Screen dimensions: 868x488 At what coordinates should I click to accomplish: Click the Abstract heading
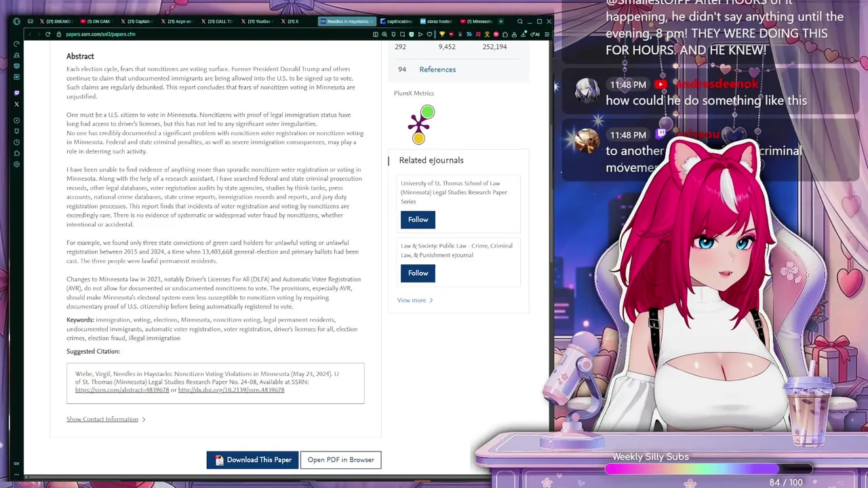[80, 56]
